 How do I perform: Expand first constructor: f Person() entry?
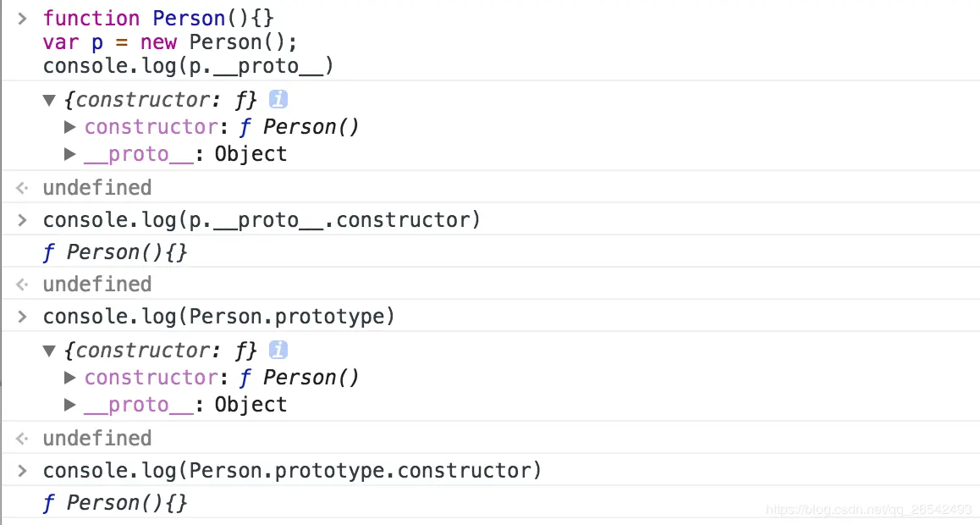coord(70,128)
